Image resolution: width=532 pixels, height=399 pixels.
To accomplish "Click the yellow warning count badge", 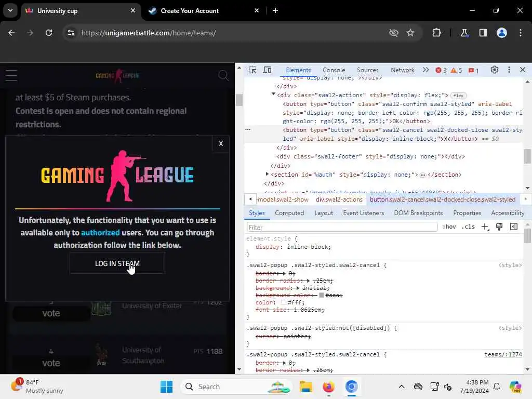I will point(456,70).
